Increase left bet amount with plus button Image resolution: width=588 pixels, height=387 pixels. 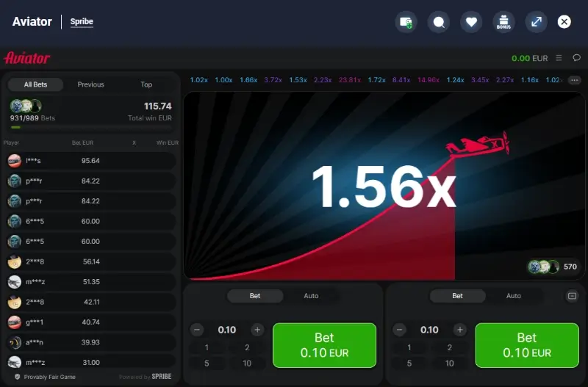click(257, 330)
